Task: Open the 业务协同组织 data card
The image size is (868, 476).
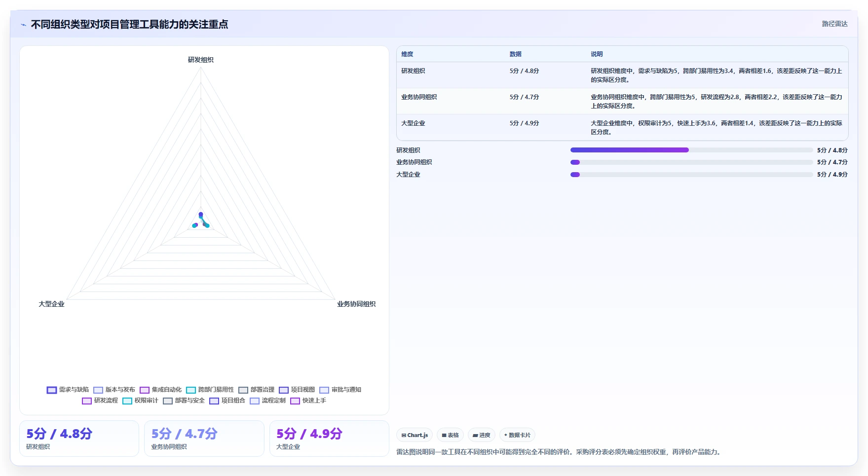Action: click(x=204, y=439)
